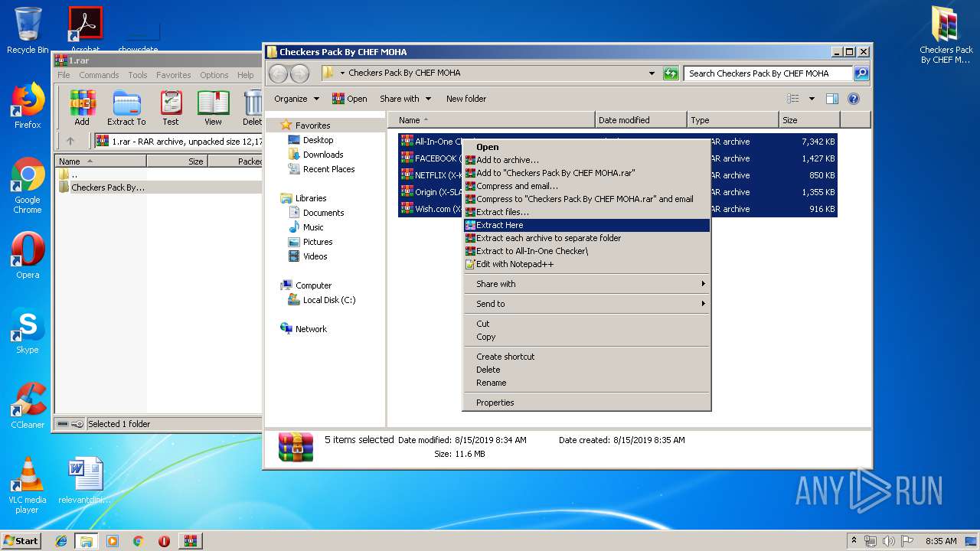Select Extract Here in context menu

[x=586, y=225]
